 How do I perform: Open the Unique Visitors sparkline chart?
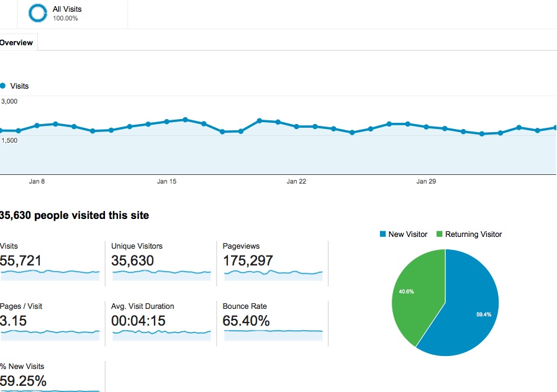[x=161, y=272]
